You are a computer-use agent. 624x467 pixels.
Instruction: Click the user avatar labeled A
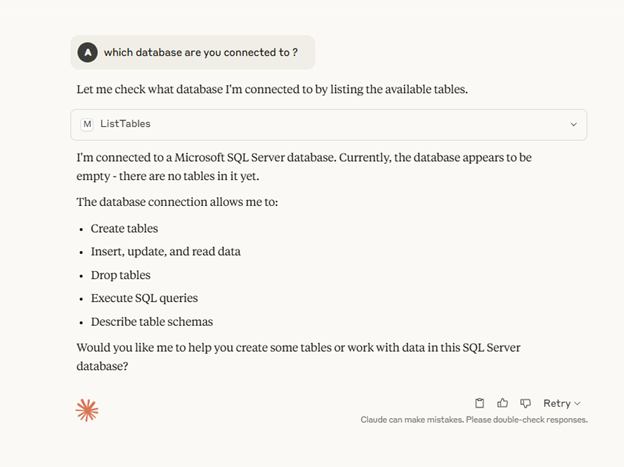click(88, 52)
